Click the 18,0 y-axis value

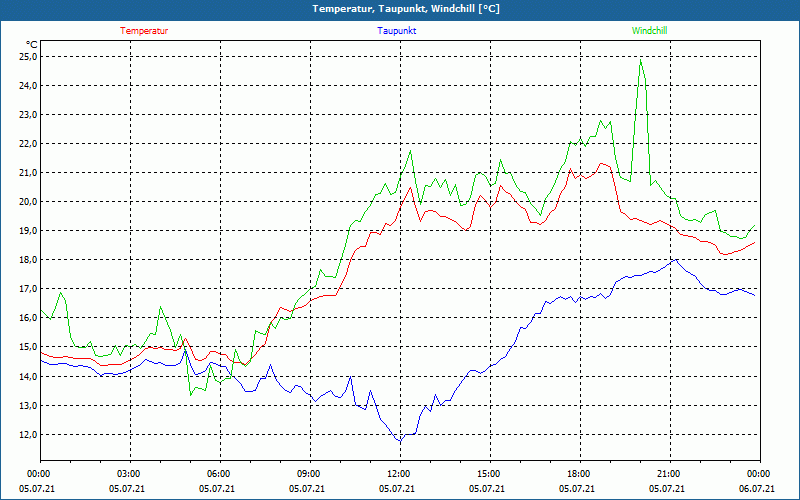click(29, 260)
